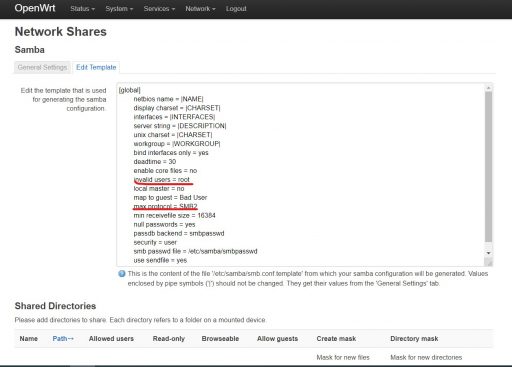Click the Read-only column header
The height and width of the screenshot is (367, 512).
[x=169, y=339]
